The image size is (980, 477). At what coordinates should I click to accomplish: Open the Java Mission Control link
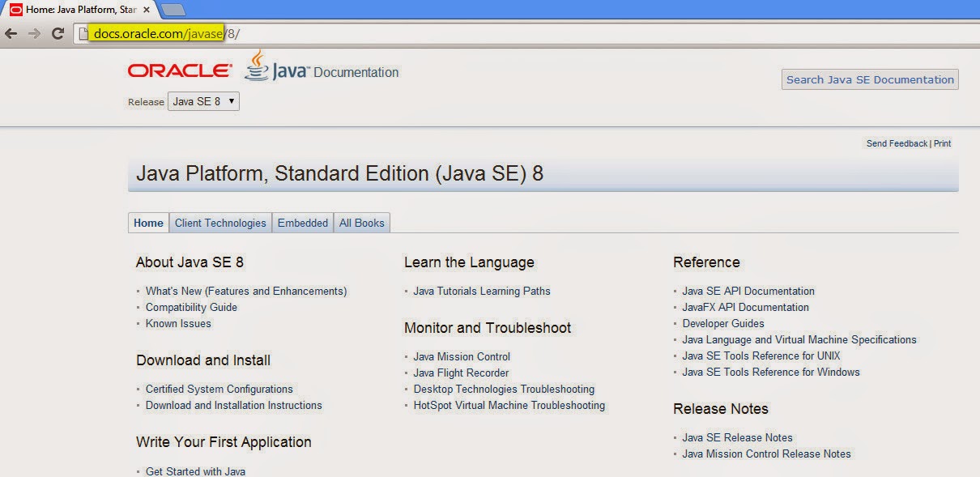(x=461, y=356)
